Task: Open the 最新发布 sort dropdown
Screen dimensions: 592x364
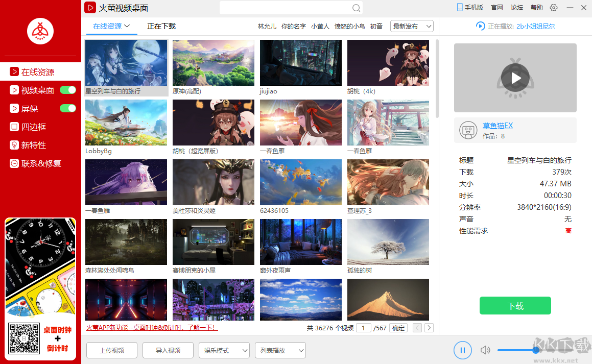Action: point(411,26)
